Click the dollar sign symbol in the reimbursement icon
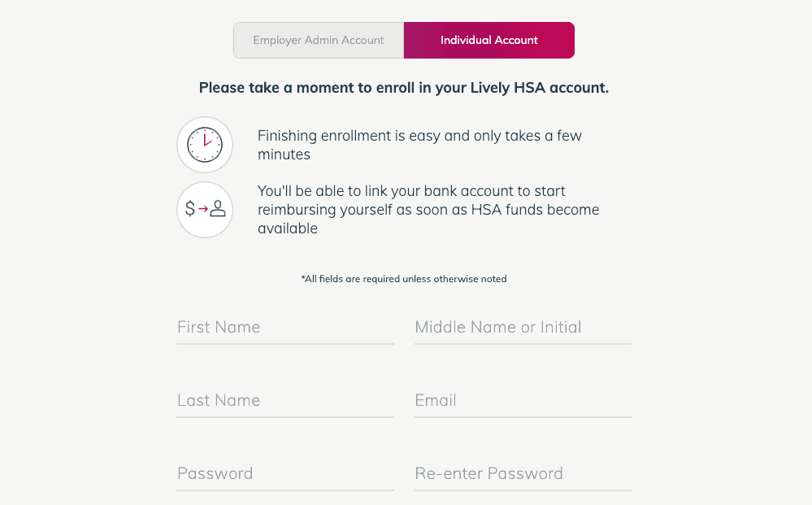This screenshot has width=812, height=505. [190, 209]
